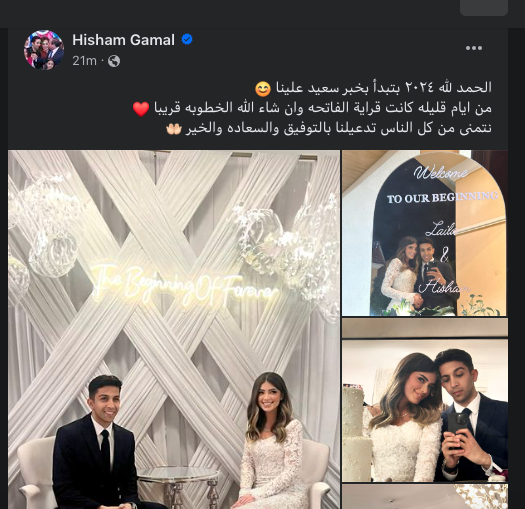The image size is (525, 509).
Task: Click the third Arabic line of the post
Action: (x=329, y=129)
